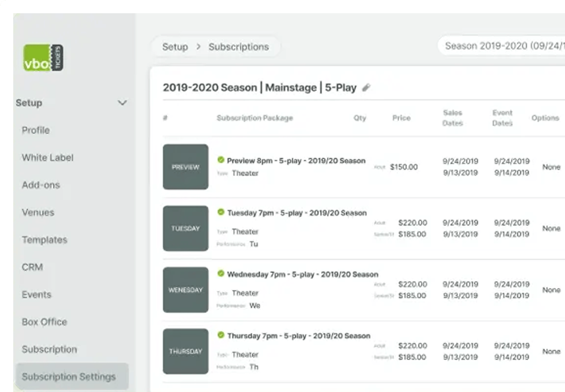Click the green check beside Wednesday 7pm package
The height and width of the screenshot is (392, 565).
coord(221,274)
